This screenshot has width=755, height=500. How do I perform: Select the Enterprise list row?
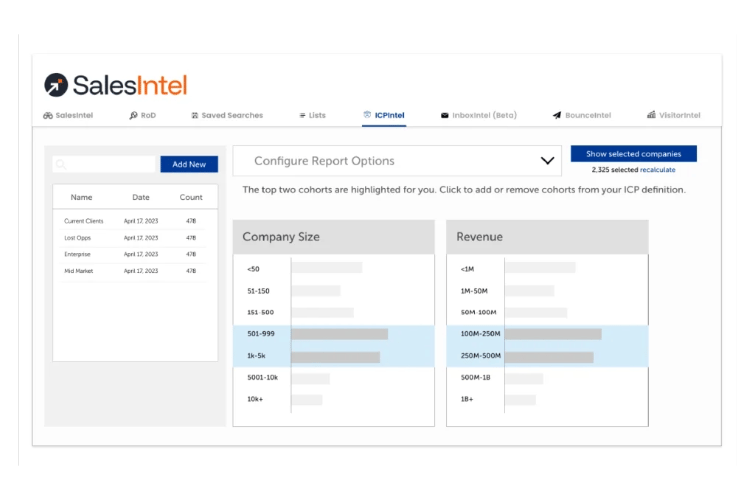pyautogui.click(x=135, y=254)
